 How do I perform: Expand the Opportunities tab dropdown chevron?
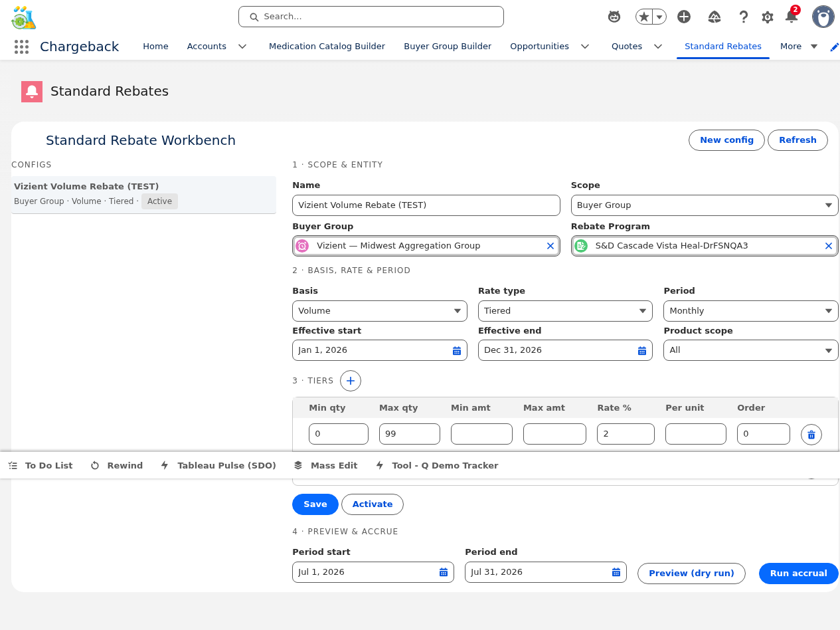pyautogui.click(x=585, y=47)
